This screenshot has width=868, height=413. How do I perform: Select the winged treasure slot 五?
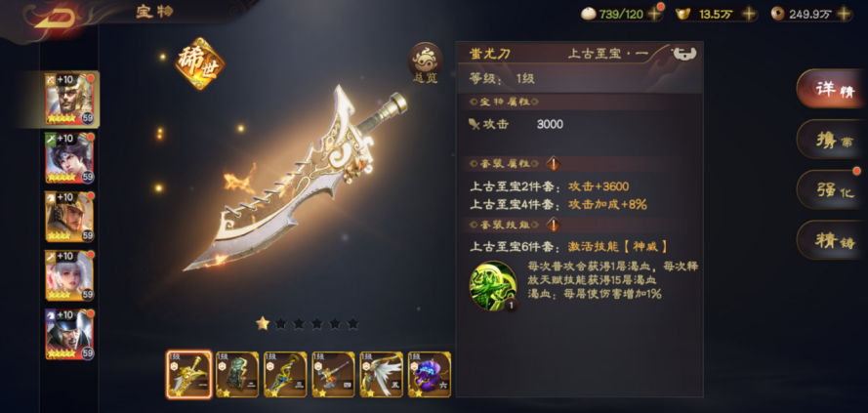382,374
